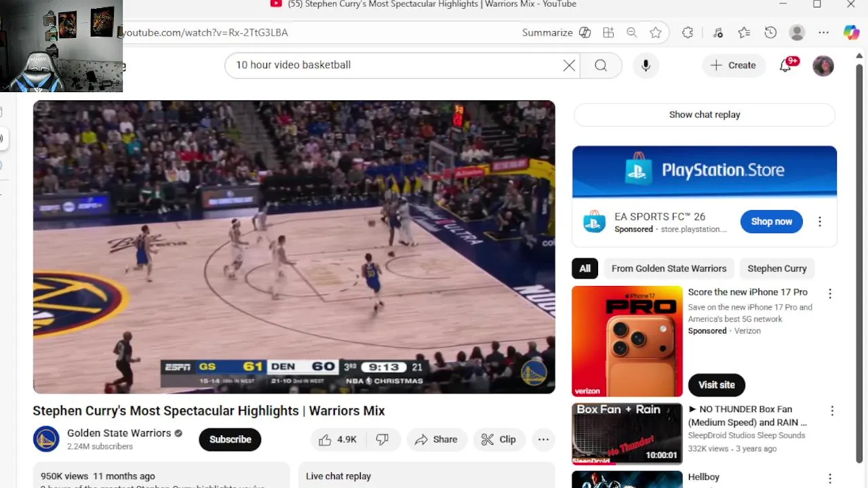Open more actions ellipsis under video
Image resolution: width=868 pixels, height=488 pixels.
543,439
